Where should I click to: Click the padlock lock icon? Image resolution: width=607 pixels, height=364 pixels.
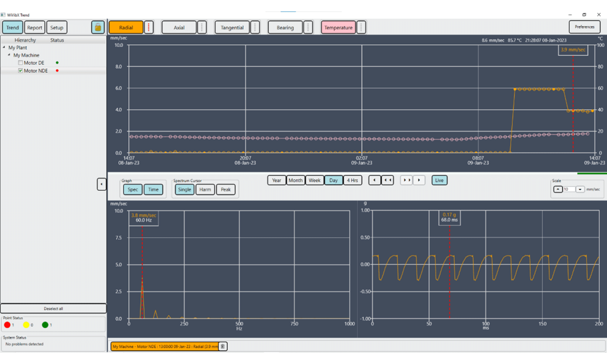click(98, 27)
